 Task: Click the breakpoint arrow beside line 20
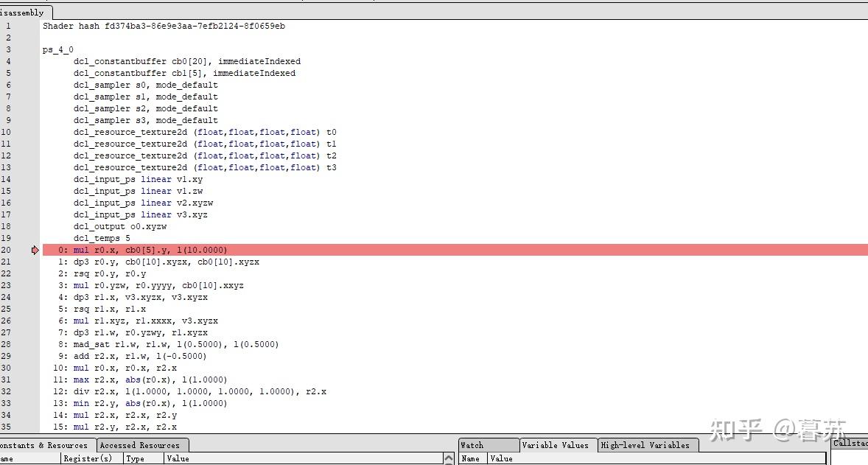[34, 250]
